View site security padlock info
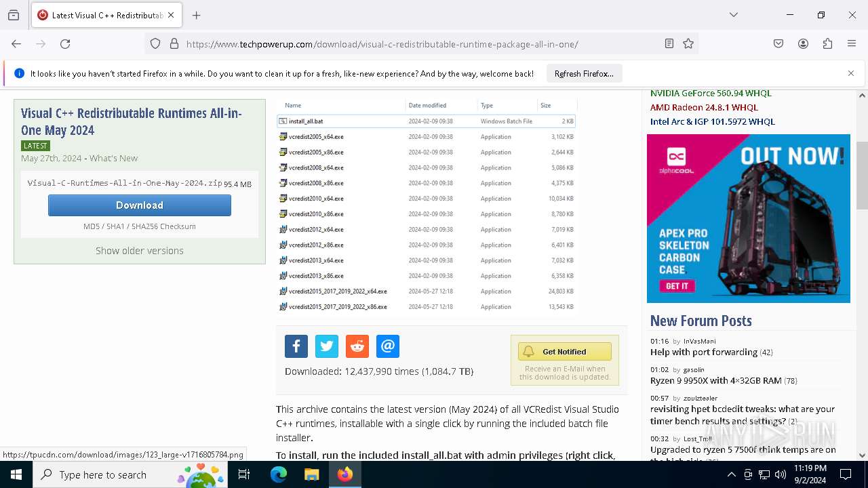This screenshot has width=868, height=488. pyautogui.click(x=174, y=44)
